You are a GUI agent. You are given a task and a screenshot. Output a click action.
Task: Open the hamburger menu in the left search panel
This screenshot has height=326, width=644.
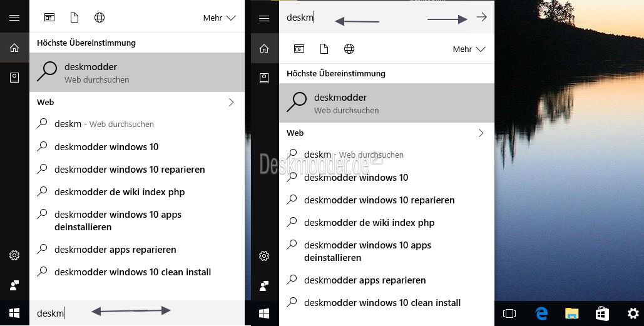14,18
